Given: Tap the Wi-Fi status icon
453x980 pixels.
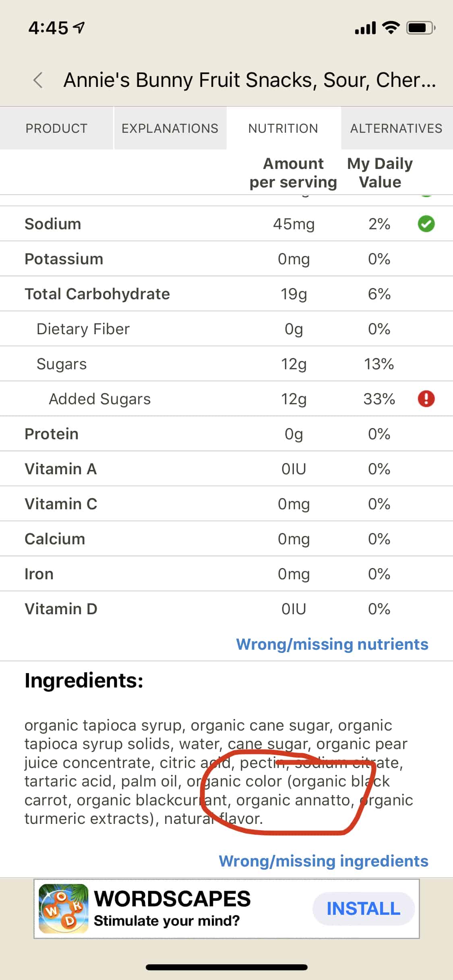Looking at the screenshot, I should [390, 28].
